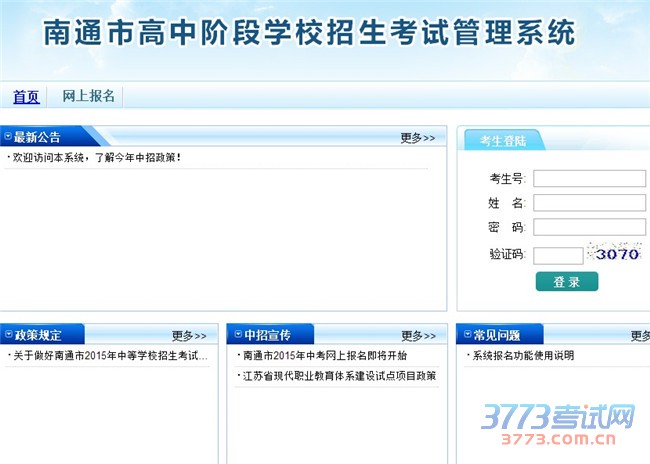Click the 政策规定 panel header icon
The width and height of the screenshot is (650, 464).
7,335
